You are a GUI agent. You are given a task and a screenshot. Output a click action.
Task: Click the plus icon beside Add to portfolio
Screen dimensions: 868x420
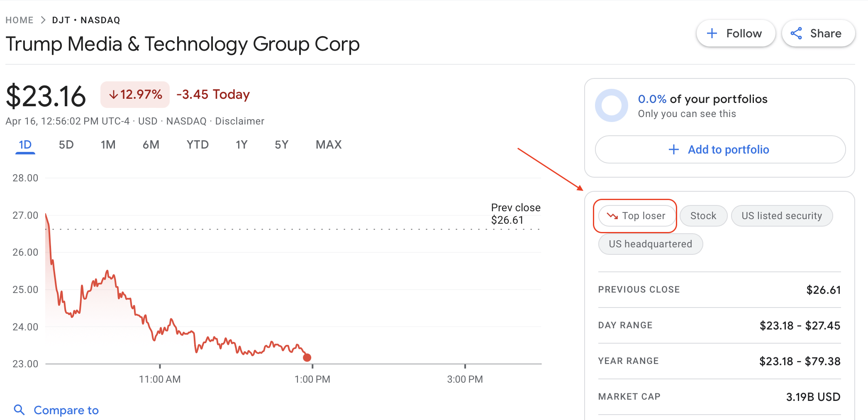point(674,149)
